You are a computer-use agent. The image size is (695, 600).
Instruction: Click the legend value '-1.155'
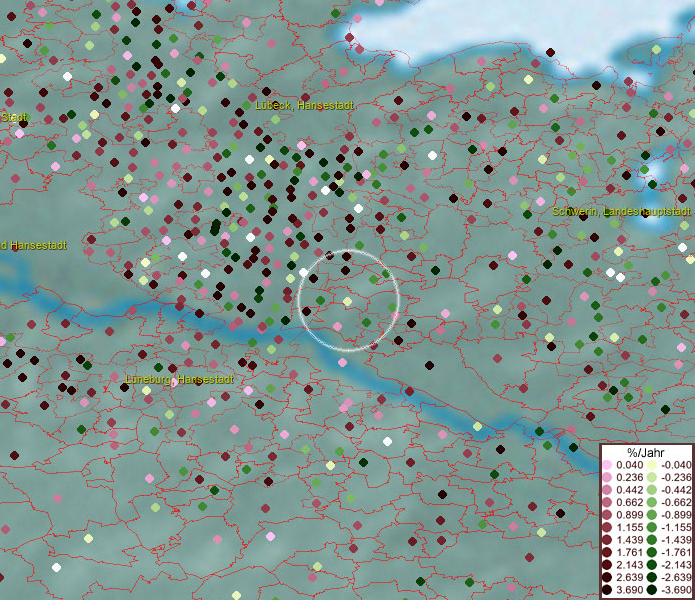coord(676,527)
